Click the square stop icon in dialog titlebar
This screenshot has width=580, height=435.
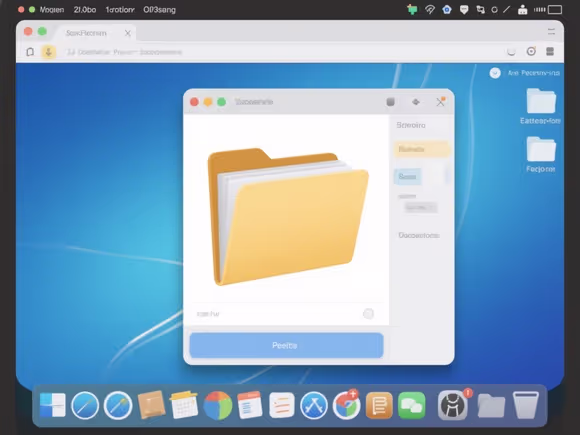pyautogui.click(x=390, y=102)
